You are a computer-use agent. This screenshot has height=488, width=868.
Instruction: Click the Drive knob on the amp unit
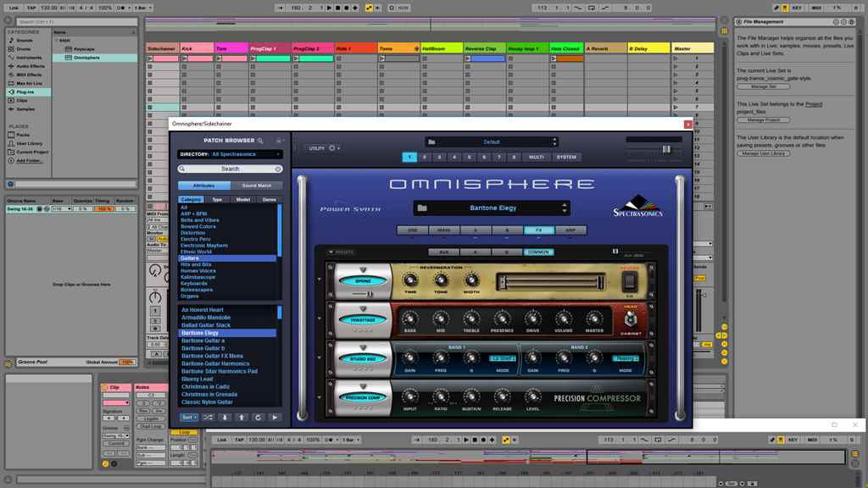click(532, 319)
